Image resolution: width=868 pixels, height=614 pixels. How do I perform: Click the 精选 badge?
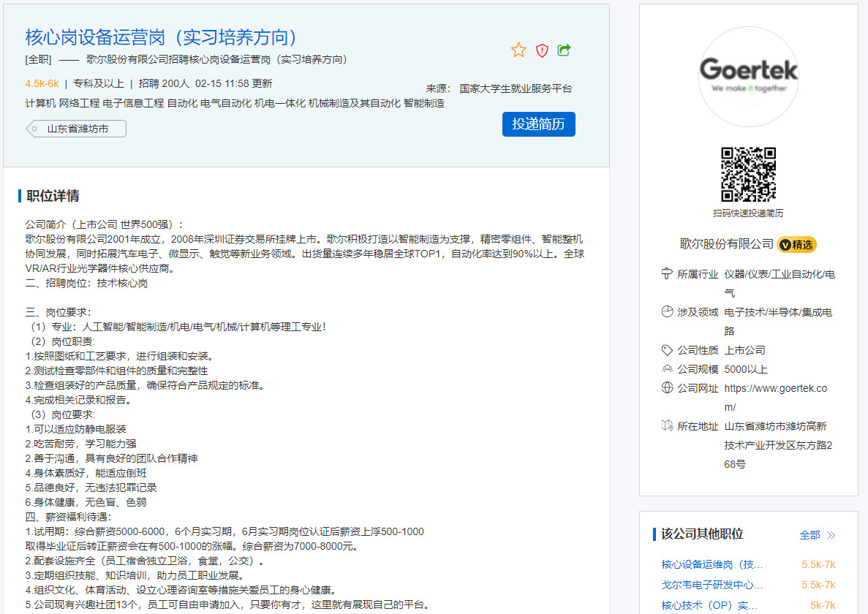[x=796, y=244]
